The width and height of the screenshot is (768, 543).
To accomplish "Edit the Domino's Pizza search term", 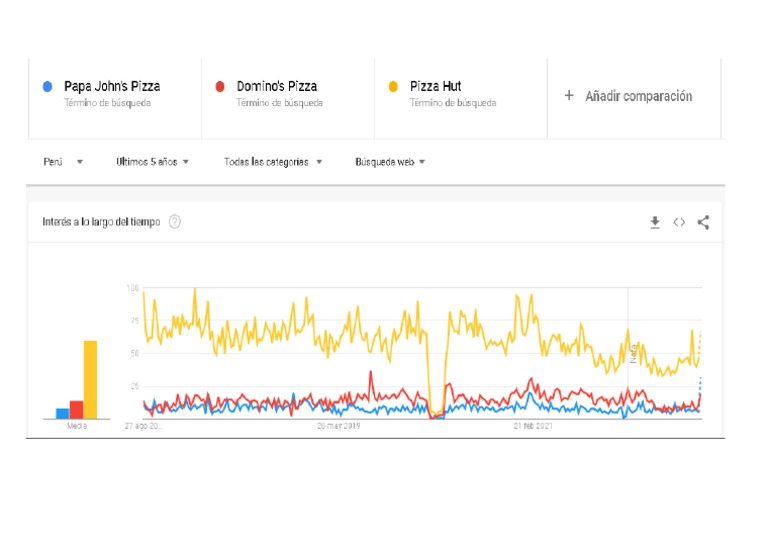I will (x=277, y=87).
